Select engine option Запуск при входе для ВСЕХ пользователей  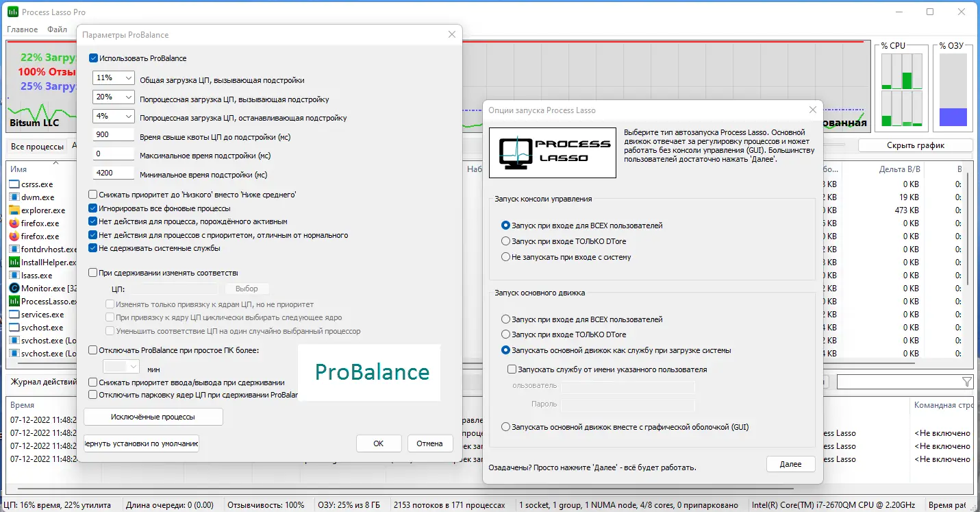(505, 319)
